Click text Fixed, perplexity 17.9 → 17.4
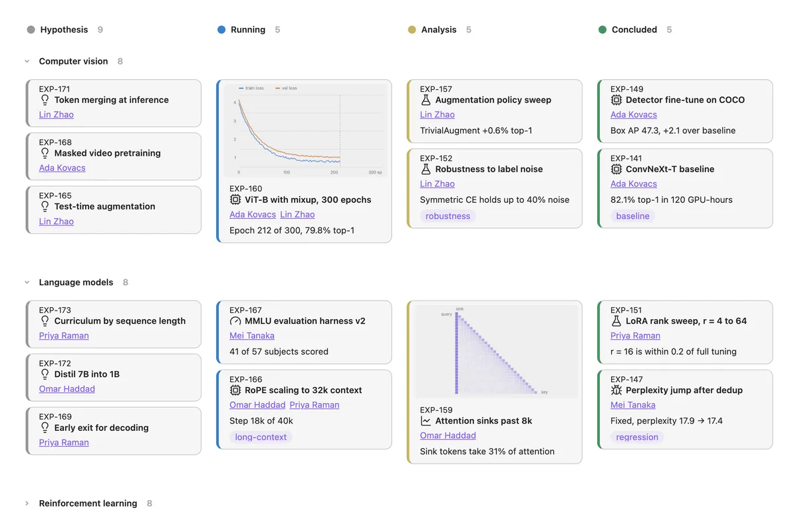 666,420
